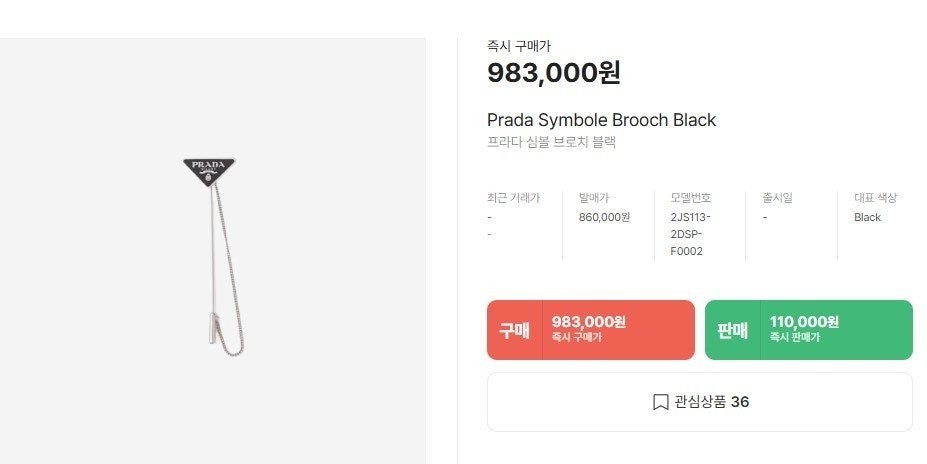Click the 발매가 860,000원 release price
This screenshot has height=464, width=927.
(604, 217)
